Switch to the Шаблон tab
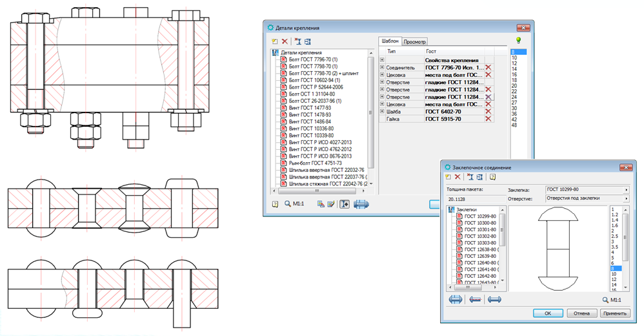 [390, 41]
